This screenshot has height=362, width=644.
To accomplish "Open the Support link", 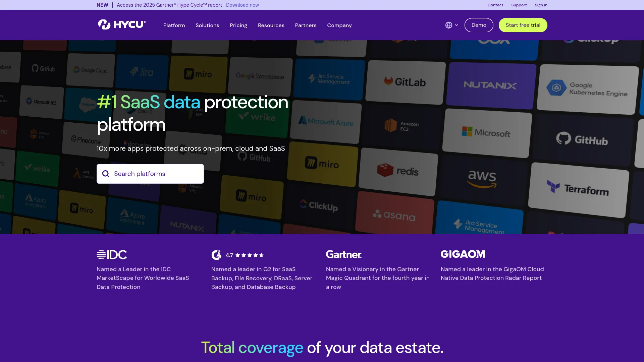I will (519, 5).
